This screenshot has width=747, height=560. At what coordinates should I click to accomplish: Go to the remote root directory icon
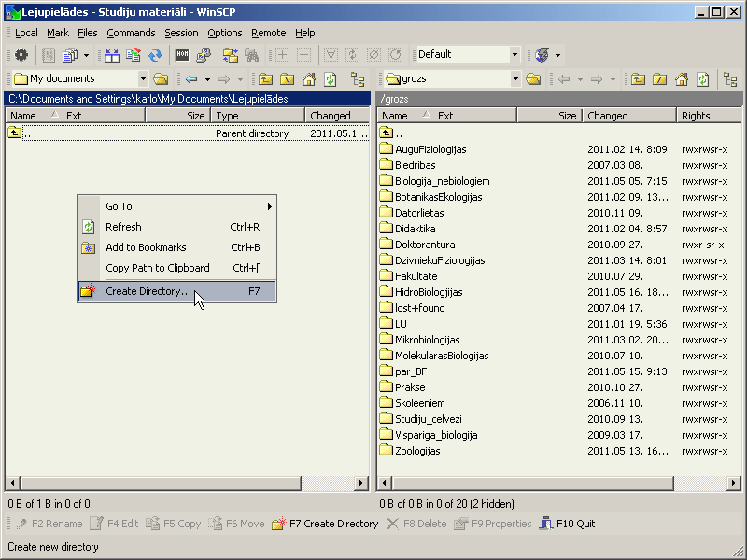point(660,79)
